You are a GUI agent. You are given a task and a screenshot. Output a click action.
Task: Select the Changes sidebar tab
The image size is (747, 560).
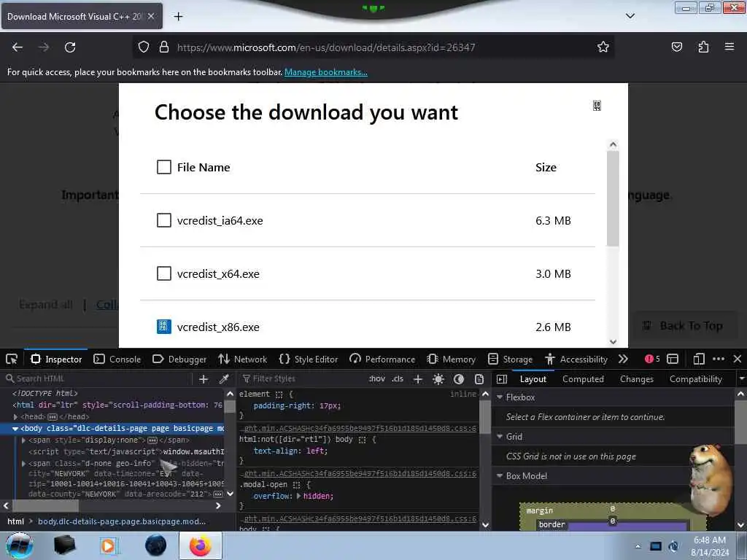636,379
